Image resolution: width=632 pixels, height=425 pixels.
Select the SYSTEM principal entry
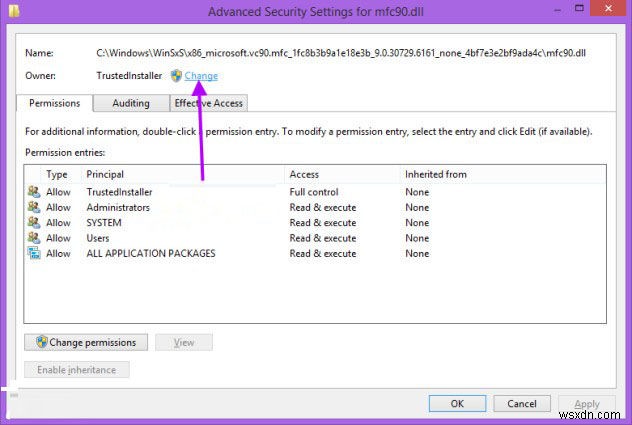[x=104, y=223]
